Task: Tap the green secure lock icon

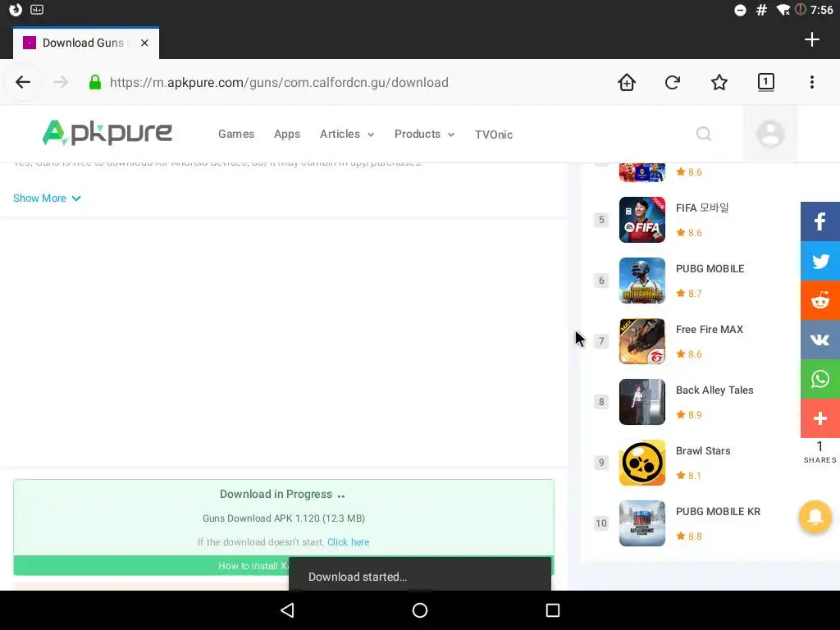Action: pos(95,82)
